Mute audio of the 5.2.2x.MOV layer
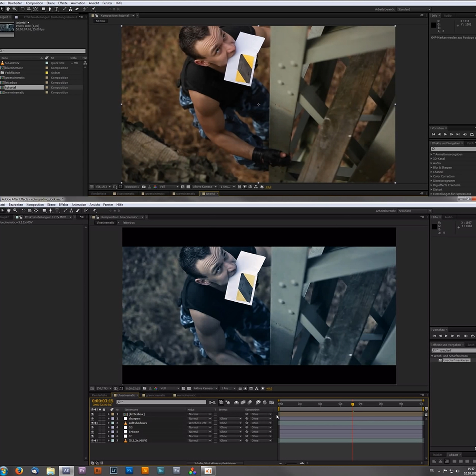476x476 pixels. coord(96,441)
